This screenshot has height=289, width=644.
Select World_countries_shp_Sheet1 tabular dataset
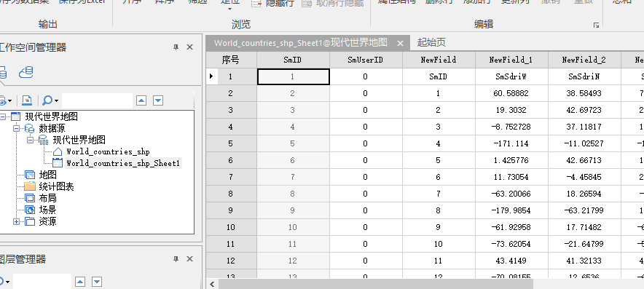(x=123, y=163)
